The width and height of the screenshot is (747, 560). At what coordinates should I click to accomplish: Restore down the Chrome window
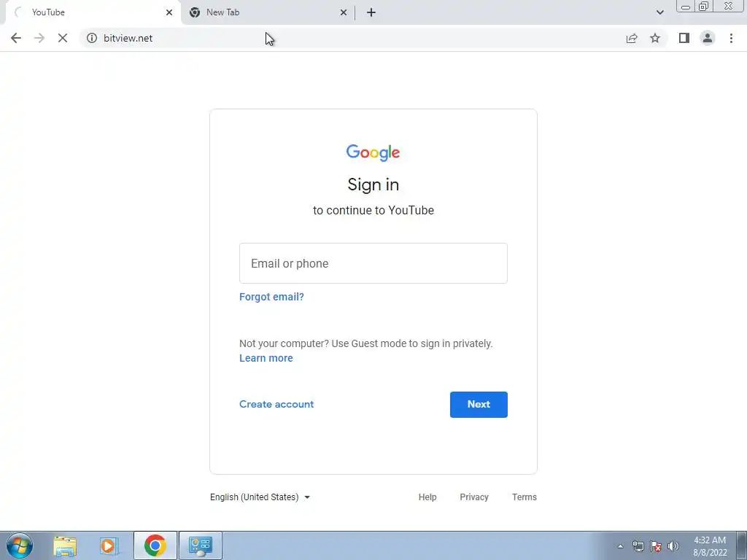[x=703, y=7]
